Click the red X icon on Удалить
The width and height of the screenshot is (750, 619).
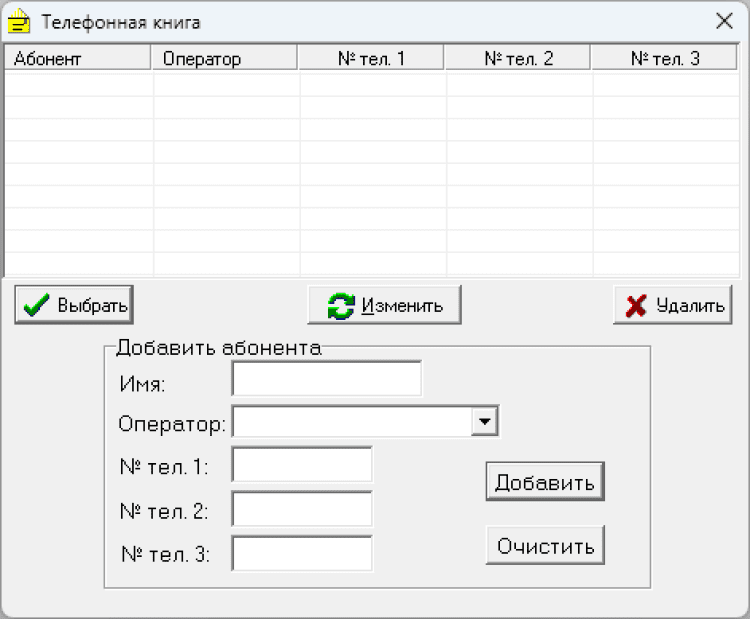[x=636, y=306]
